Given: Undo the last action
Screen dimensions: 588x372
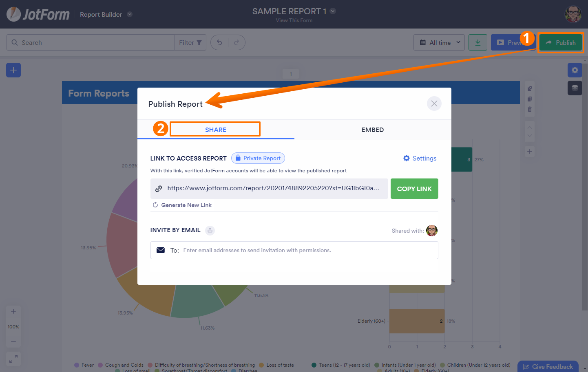Looking at the screenshot, I should [219, 42].
